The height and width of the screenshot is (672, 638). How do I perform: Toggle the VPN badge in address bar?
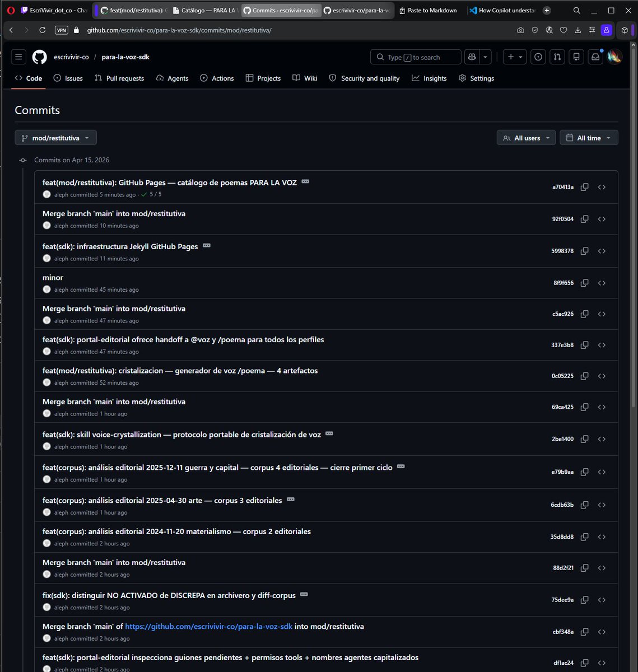pos(61,30)
